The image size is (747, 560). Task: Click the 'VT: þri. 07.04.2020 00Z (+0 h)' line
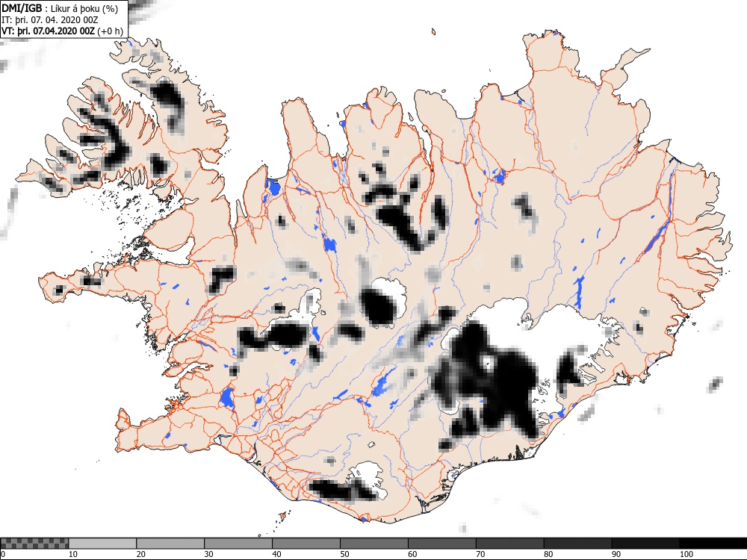[62, 31]
